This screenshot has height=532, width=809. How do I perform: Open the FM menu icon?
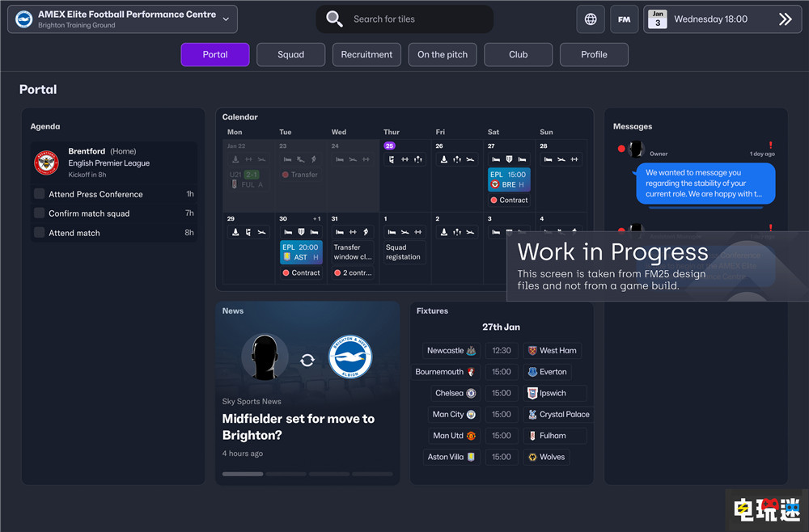click(625, 19)
